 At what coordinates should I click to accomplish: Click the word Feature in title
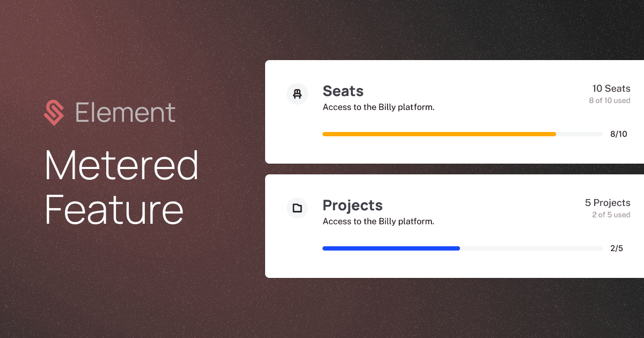click(114, 209)
